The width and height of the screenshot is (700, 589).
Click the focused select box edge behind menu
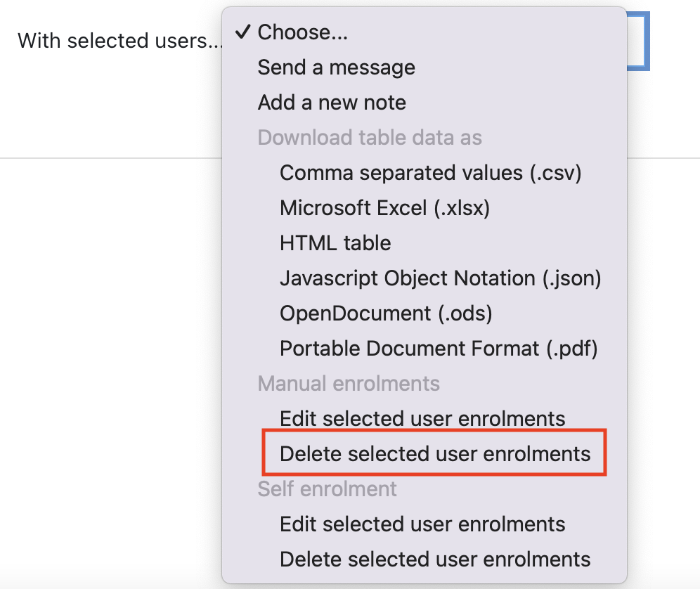[638, 41]
